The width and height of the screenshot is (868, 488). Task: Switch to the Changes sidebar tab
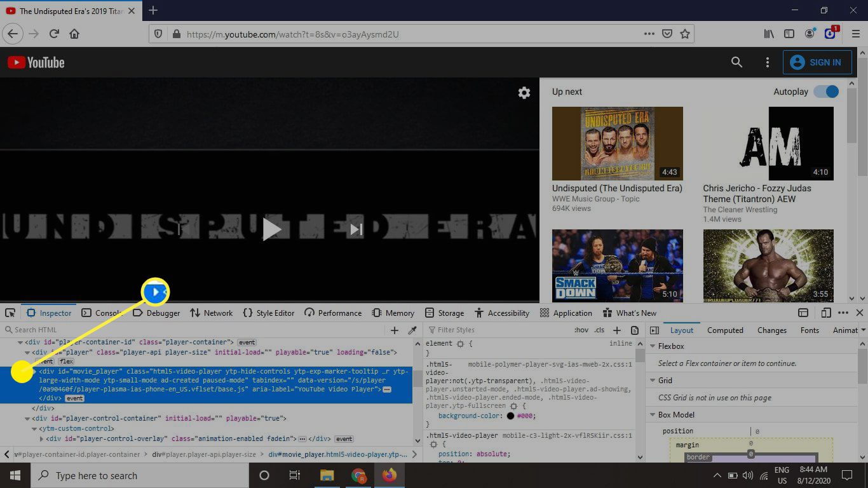click(x=772, y=330)
